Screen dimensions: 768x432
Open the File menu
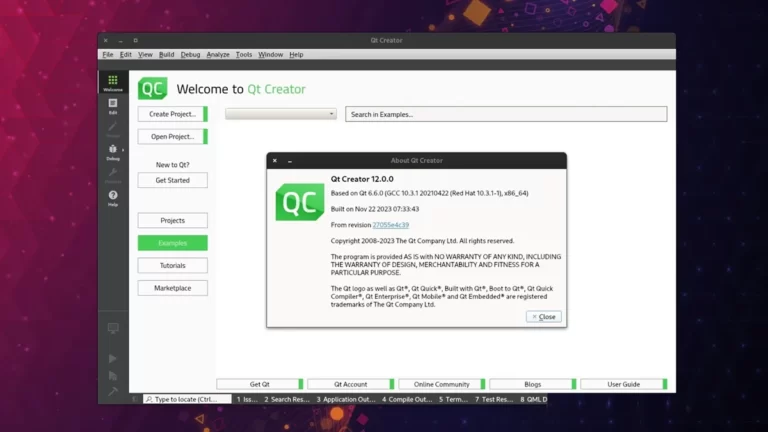(x=108, y=54)
